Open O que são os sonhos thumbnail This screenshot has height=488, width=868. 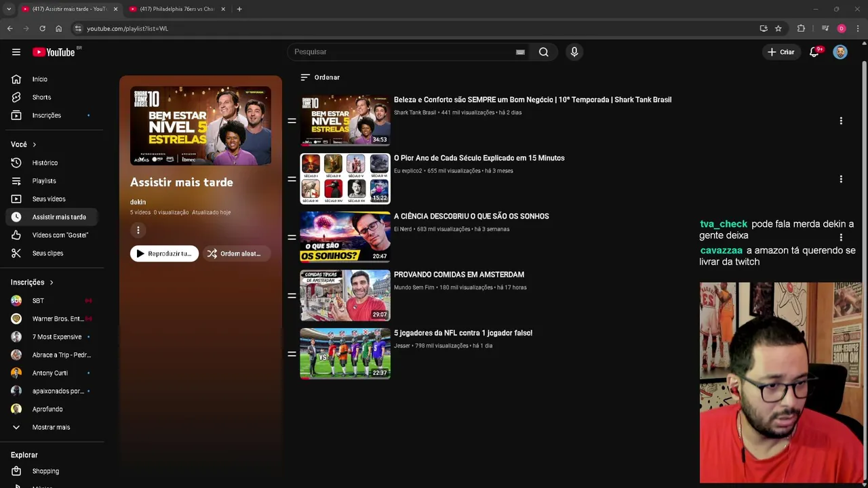tap(345, 237)
